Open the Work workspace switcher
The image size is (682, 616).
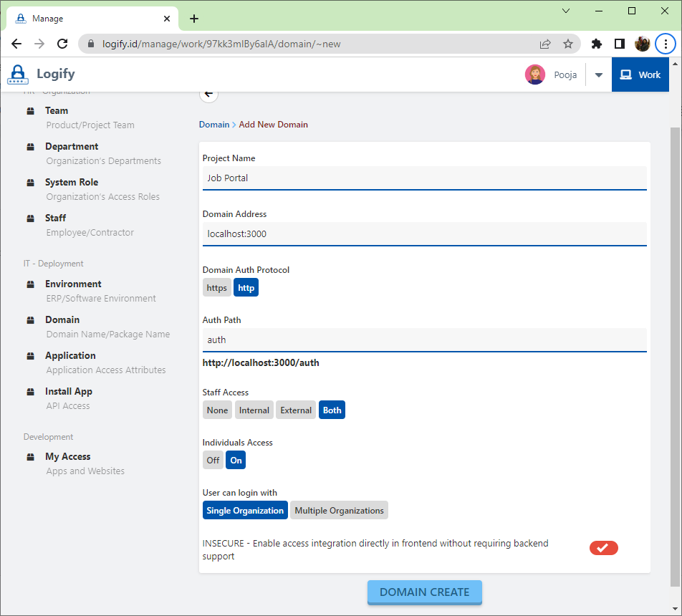[640, 74]
